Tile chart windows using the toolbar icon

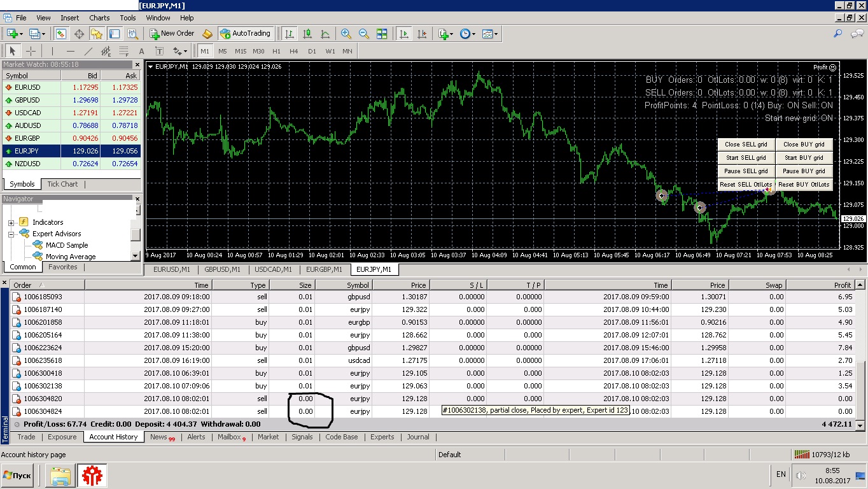tap(382, 34)
